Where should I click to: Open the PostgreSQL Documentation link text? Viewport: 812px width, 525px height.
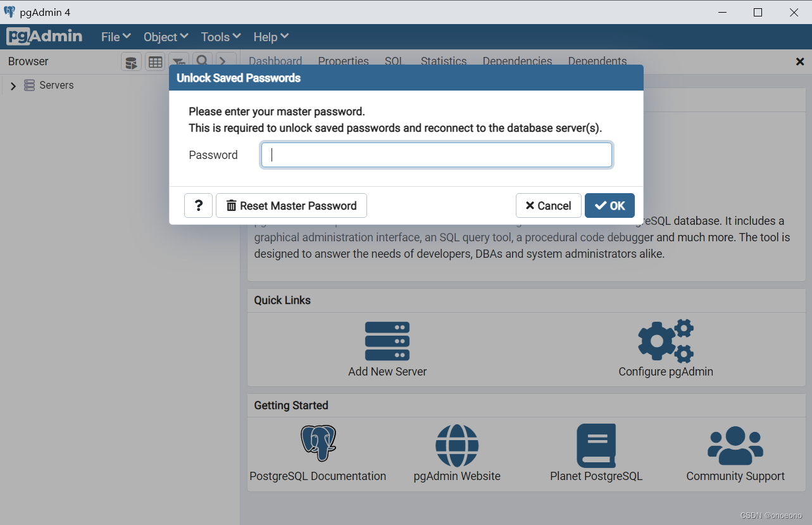(x=318, y=476)
